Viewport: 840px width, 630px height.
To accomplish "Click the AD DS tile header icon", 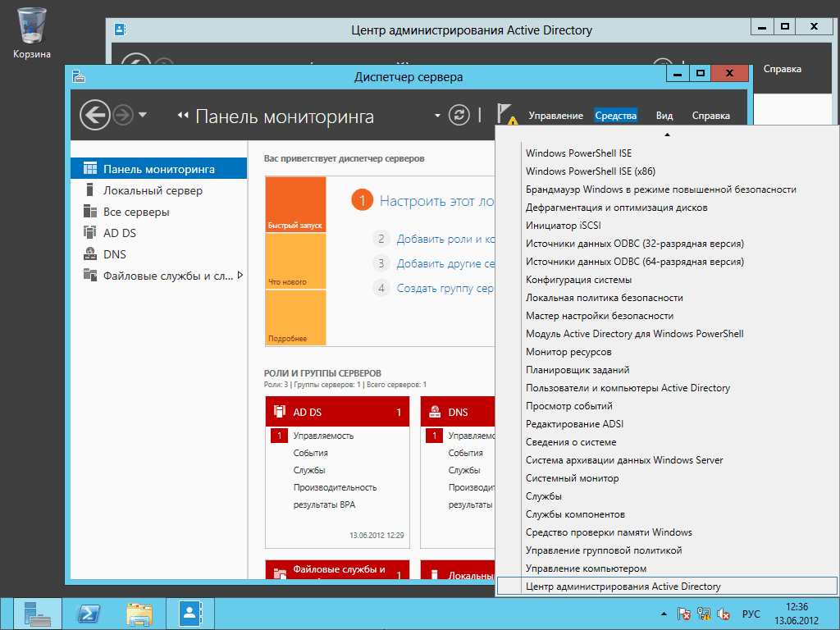I will pos(280,412).
